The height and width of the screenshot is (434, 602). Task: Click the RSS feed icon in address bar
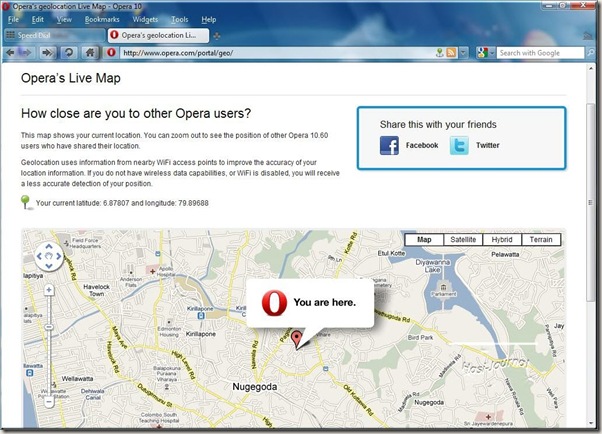[x=452, y=53]
